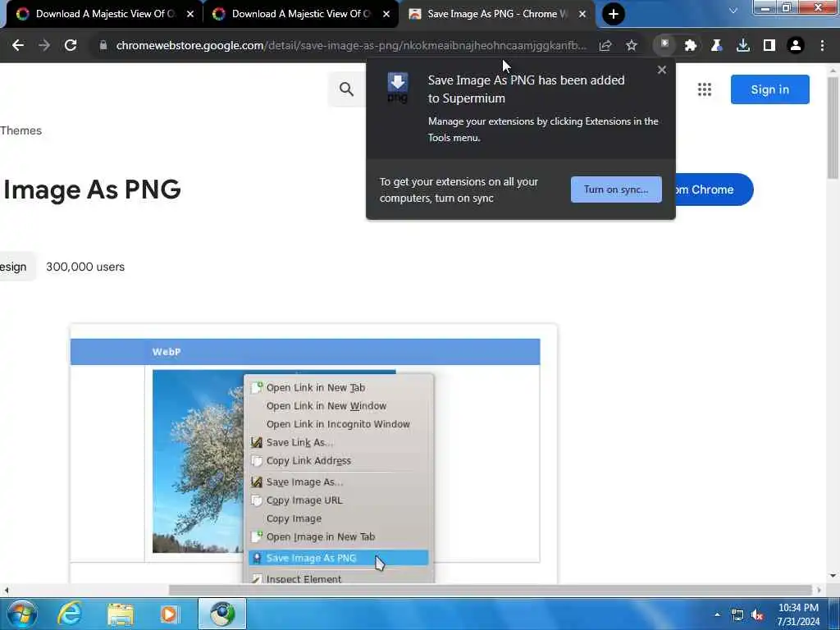Show hidden system tray icons
This screenshot has width=840, height=630.
pos(717,614)
